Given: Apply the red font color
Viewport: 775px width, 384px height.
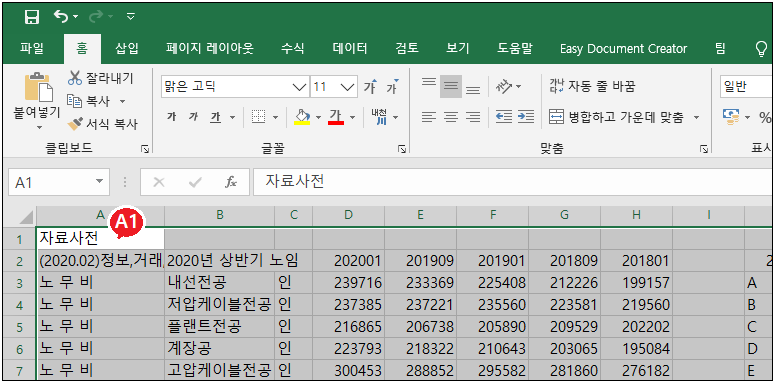Looking at the screenshot, I should point(336,117).
